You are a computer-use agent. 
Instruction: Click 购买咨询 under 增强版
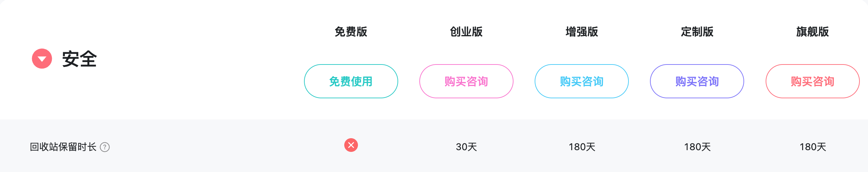(x=582, y=81)
